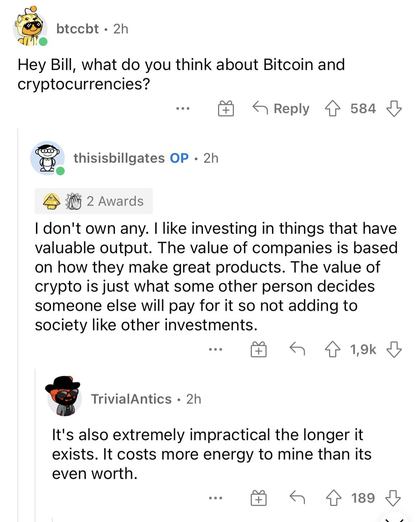This screenshot has height=522, width=420.
Task: Downvote thisisbillgates' crypto answer
Action: [394, 349]
